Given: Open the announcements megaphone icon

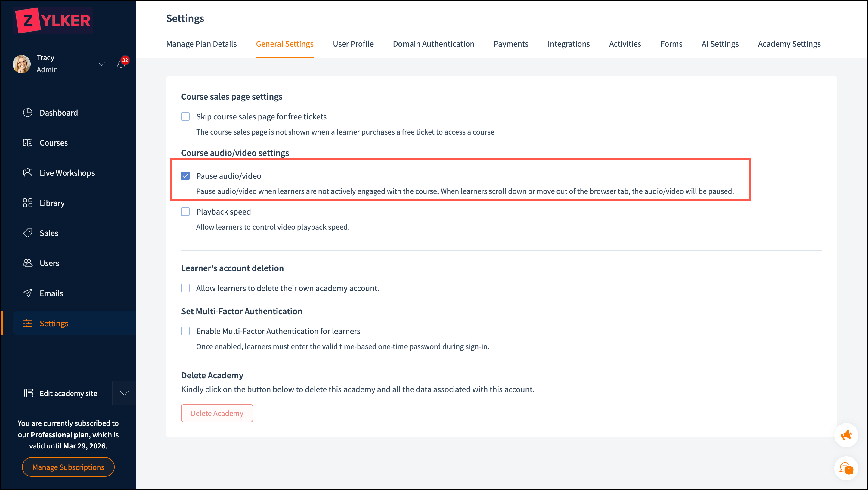Looking at the screenshot, I should tap(846, 435).
